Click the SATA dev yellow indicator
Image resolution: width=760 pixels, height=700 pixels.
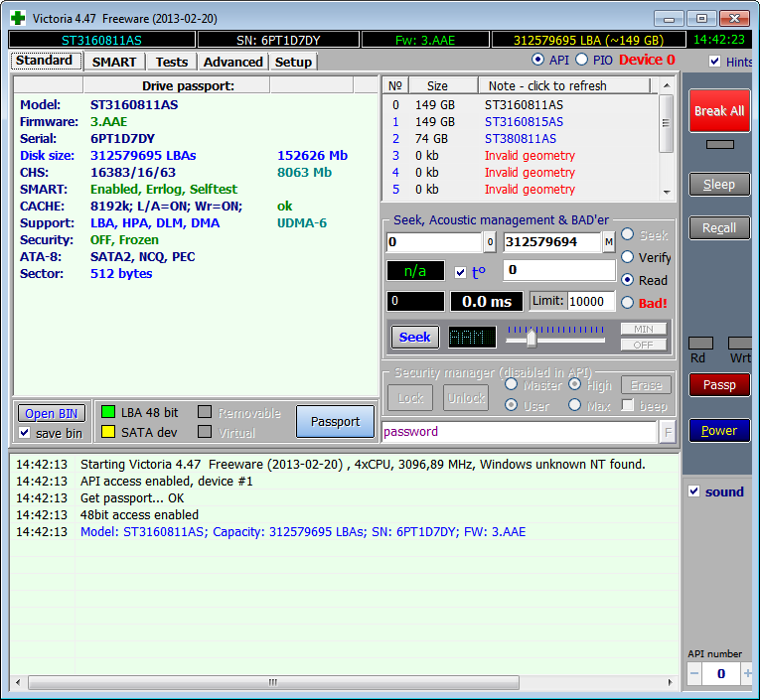point(108,432)
